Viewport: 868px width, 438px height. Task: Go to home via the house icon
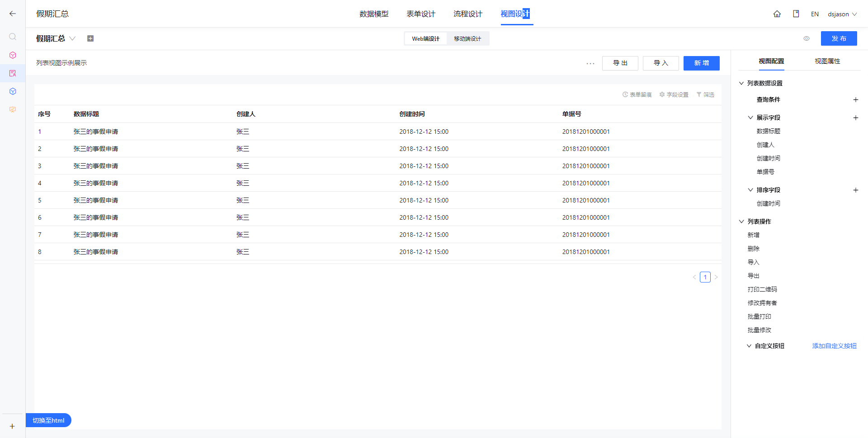point(777,14)
